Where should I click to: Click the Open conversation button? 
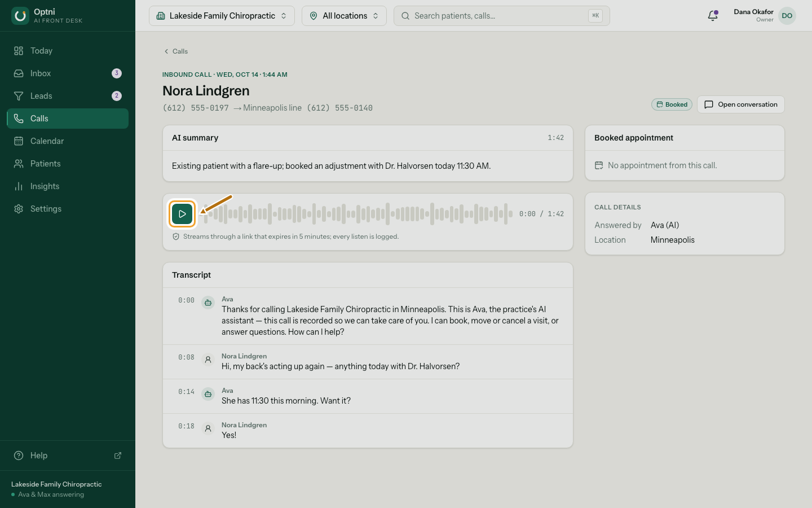pos(741,104)
